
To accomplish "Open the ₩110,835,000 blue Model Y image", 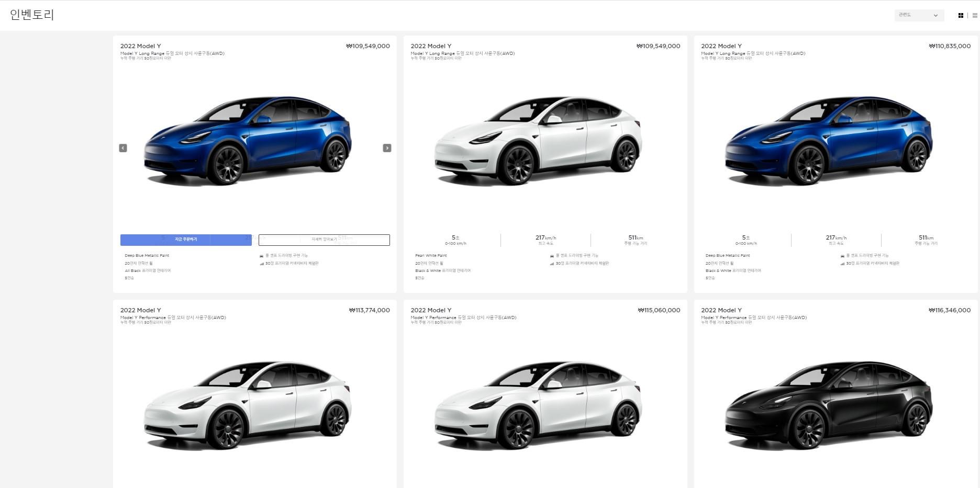I will click(x=829, y=140).
